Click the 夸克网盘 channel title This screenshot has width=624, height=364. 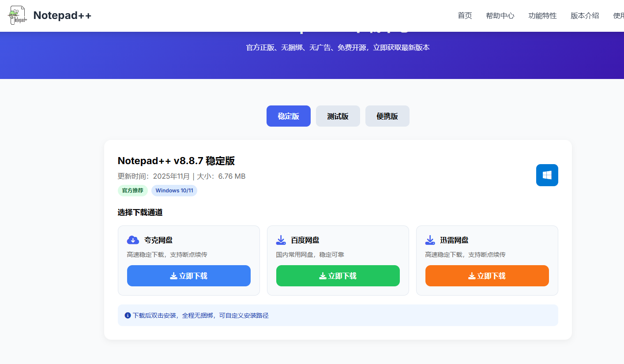pos(158,240)
